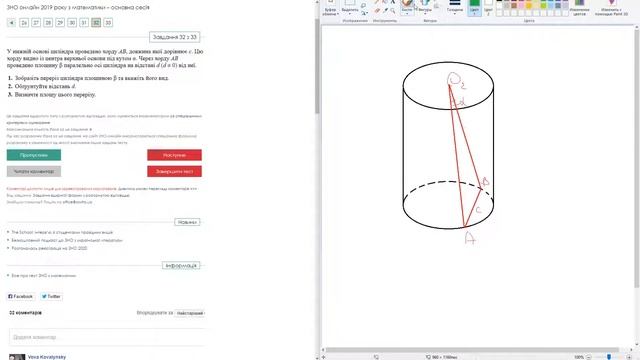Pick the Paint color picker (eyedropper) tool
This screenshot has height=360, width=640.
point(385,11)
